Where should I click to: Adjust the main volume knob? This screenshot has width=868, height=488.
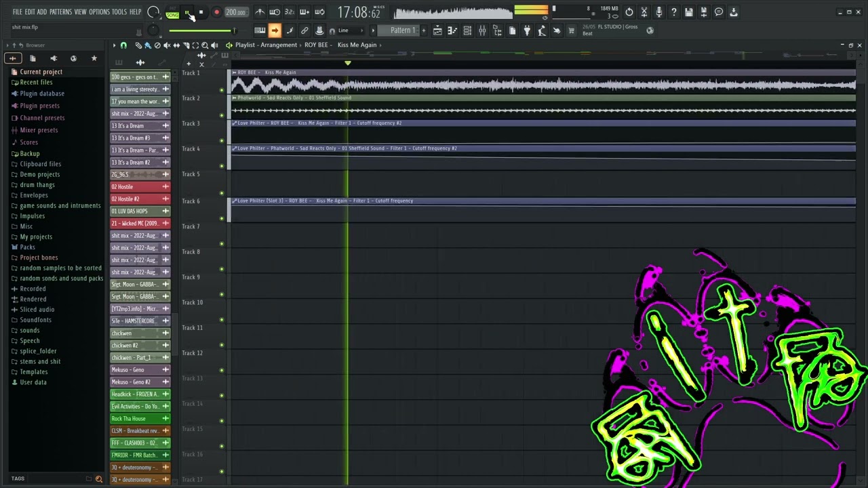(154, 12)
